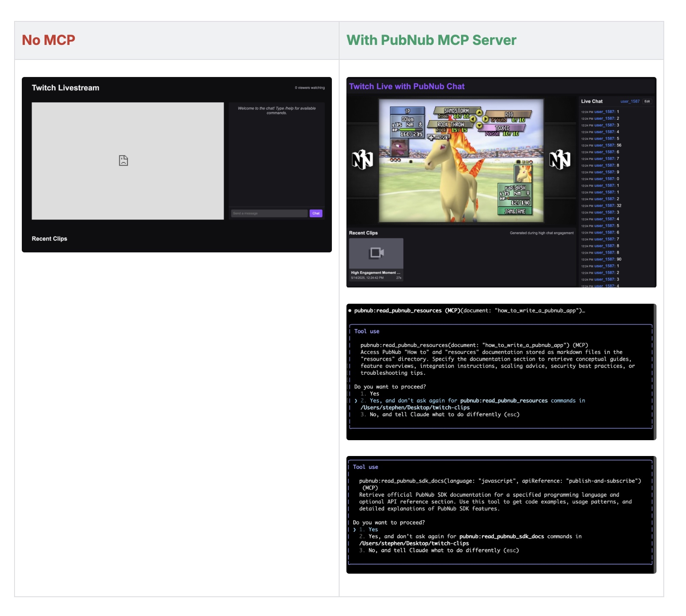Open the user_1587 username in chat header
The image size is (686, 616).
coord(630,101)
